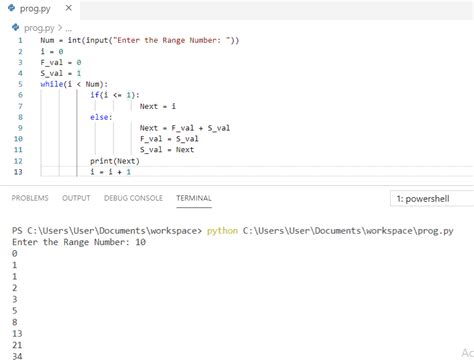Click line number 5 in gutter
474x363 pixels.
[20, 84]
